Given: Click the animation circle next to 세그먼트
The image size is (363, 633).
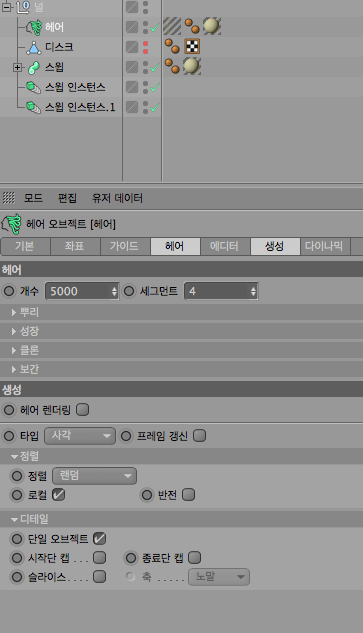Looking at the screenshot, I should 129,291.
